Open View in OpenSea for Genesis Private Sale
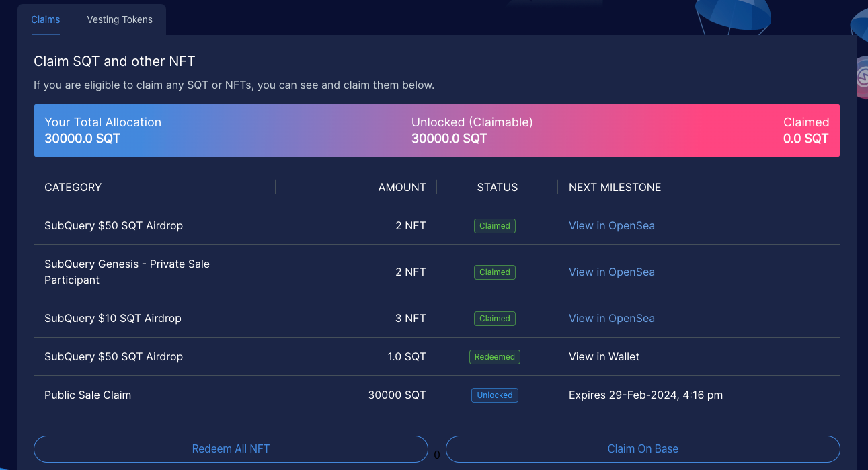 [612, 272]
